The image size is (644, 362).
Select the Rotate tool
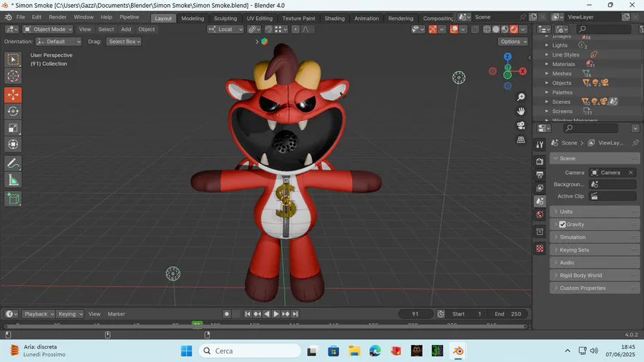pyautogui.click(x=13, y=111)
